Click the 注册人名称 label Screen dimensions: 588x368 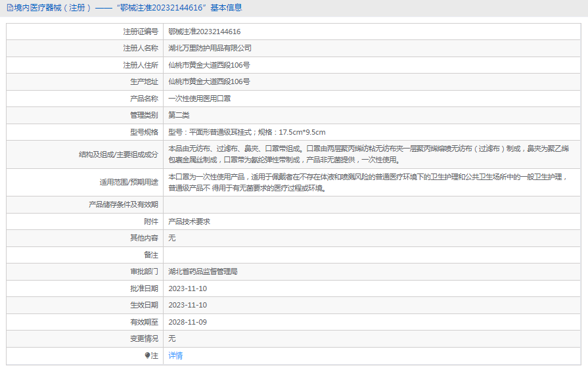pyautogui.click(x=141, y=49)
